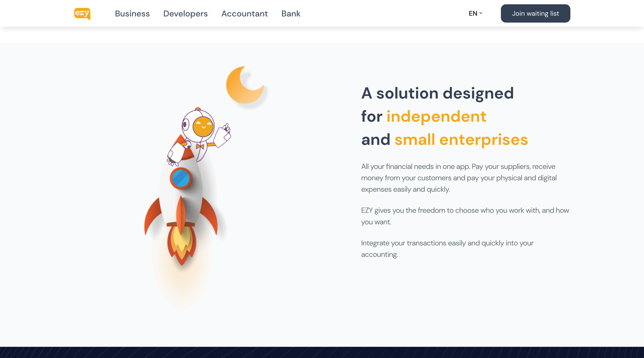Select the Accountant menu tab
The image size is (644, 358).
tap(244, 13)
